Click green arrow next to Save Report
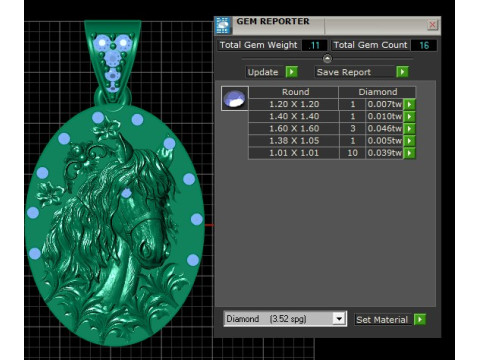This screenshot has height=360, width=480. [x=402, y=72]
